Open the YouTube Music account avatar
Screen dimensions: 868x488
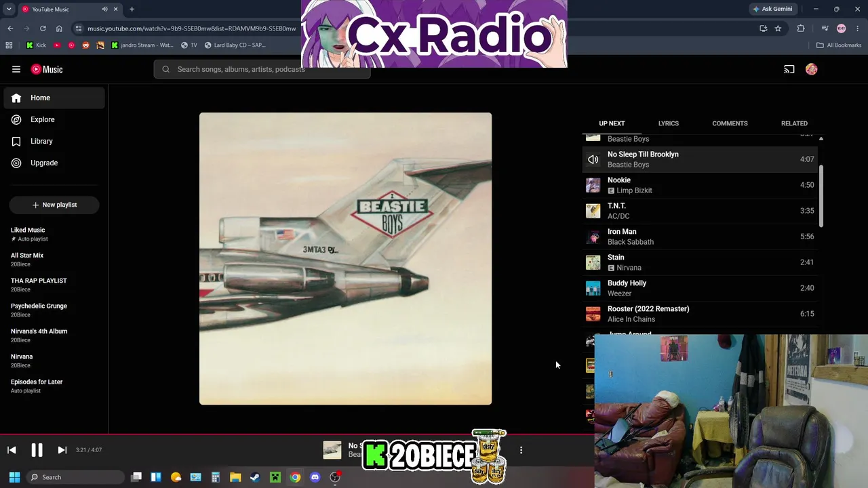click(x=812, y=69)
